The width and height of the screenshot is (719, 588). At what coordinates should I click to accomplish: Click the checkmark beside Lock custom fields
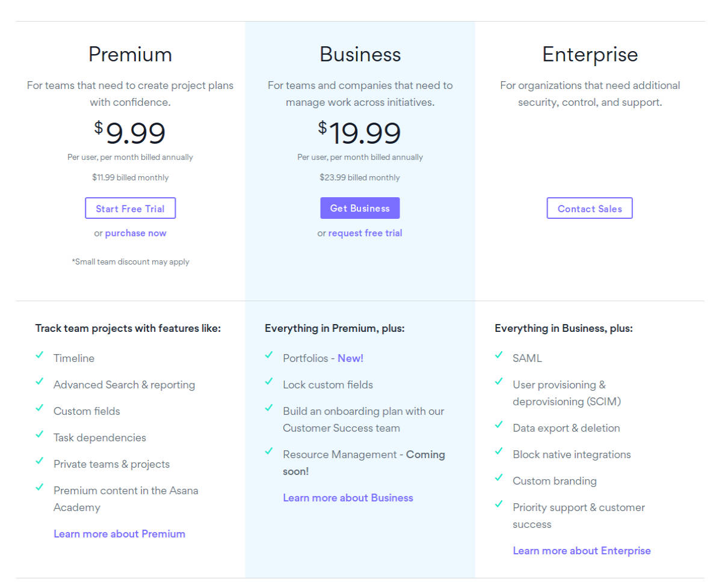click(x=269, y=382)
